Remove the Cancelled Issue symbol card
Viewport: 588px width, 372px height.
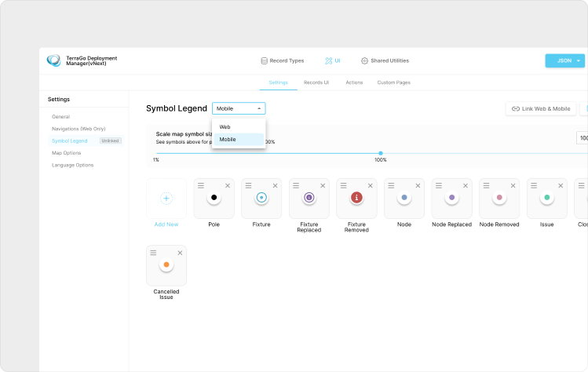coord(180,253)
